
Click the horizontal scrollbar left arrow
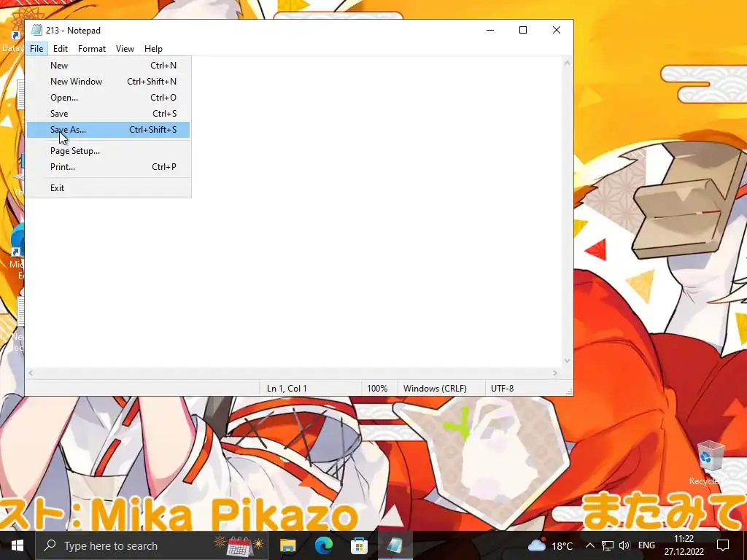[31, 373]
